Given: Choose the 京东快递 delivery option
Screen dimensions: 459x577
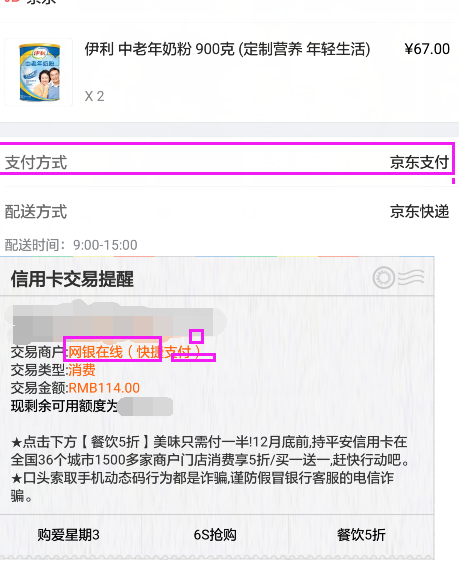Looking at the screenshot, I should coord(420,212).
